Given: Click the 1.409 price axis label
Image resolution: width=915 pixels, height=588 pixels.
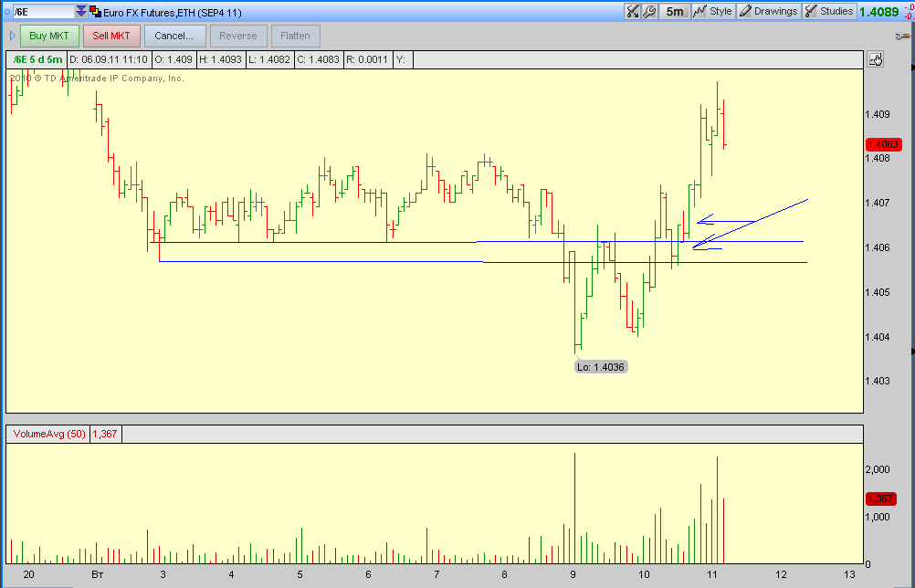Looking at the screenshot, I should coord(878,114).
